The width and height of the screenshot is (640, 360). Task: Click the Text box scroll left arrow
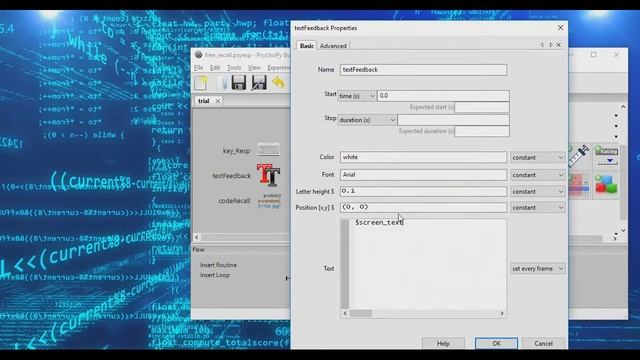click(x=345, y=313)
